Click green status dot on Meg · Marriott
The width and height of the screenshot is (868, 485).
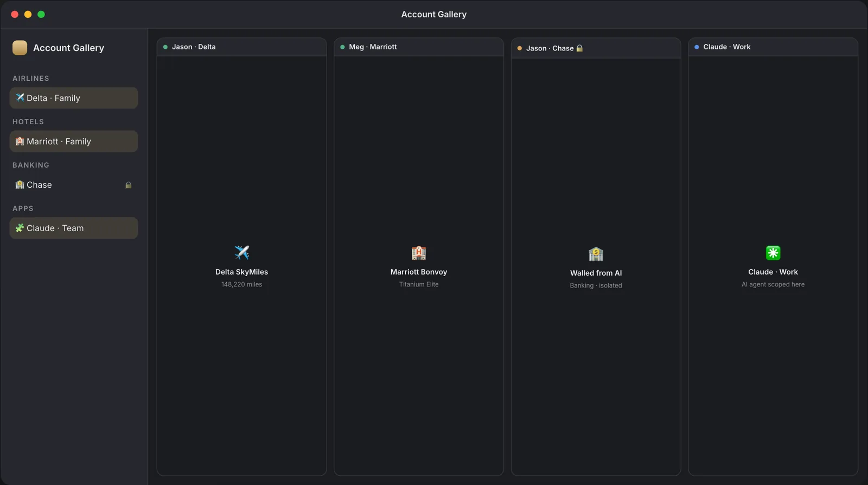pyautogui.click(x=342, y=47)
